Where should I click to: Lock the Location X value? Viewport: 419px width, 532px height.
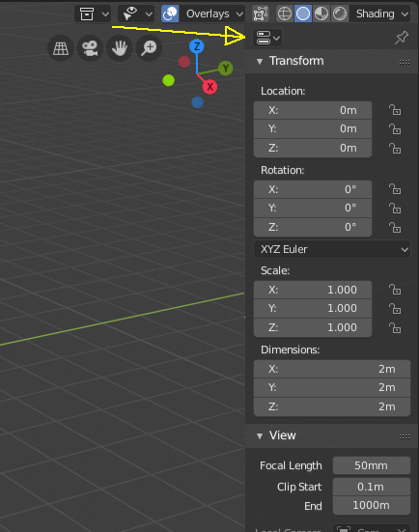pos(395,110)
